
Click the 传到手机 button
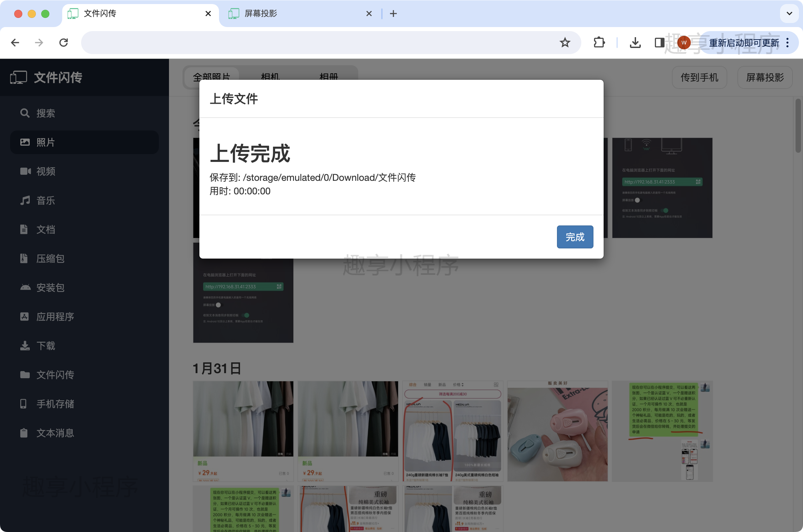coord(699,77)
